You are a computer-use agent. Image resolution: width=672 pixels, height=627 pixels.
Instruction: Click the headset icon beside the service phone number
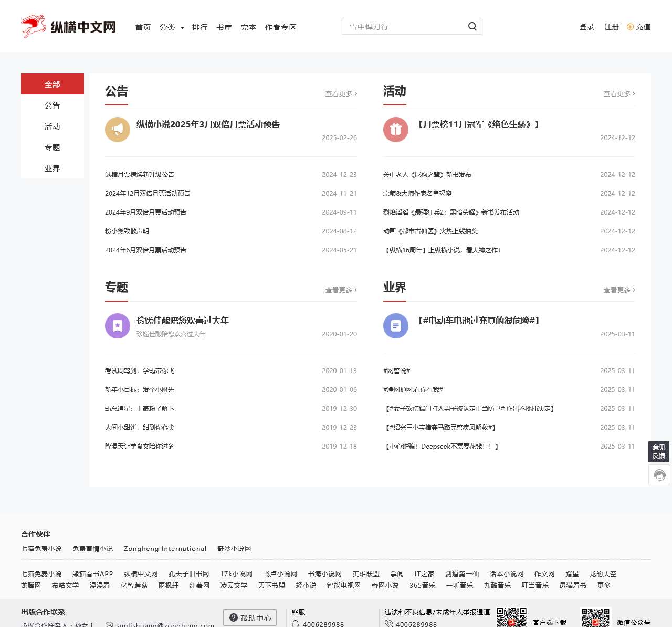296,624
